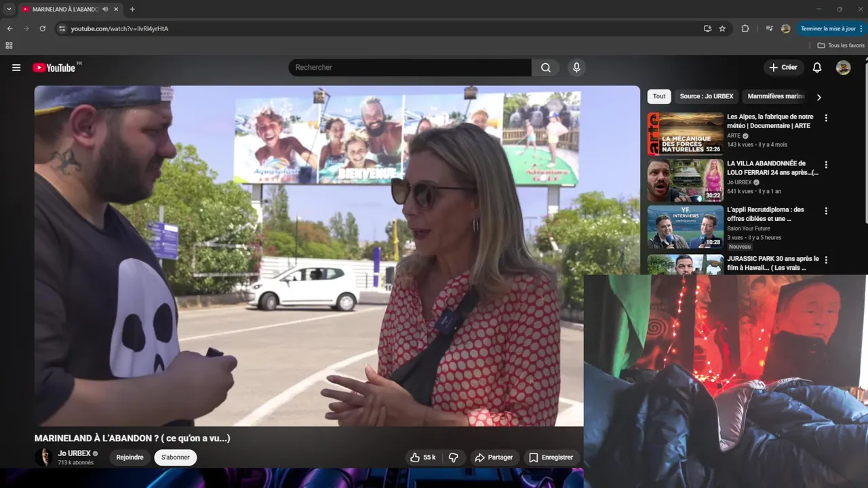Click the '713 k abonnés' subscriber count
The height and width of the screenshot is (488, 868).
point(76,463)
